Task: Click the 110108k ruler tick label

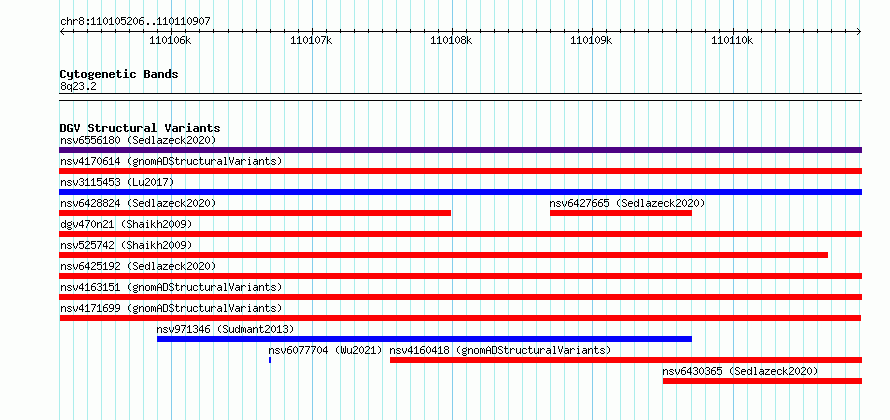Action: pyautogui.click(x=451, y=40)
